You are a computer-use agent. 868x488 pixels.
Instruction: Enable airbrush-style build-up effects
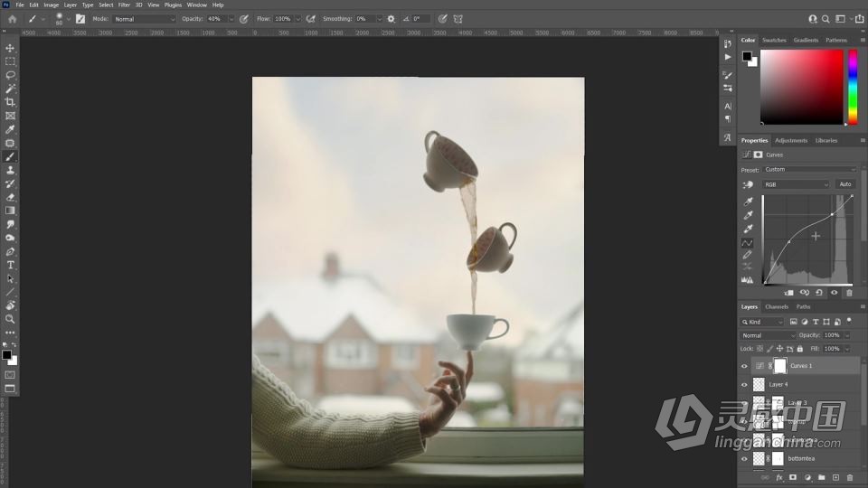click(x=311, y=19)
